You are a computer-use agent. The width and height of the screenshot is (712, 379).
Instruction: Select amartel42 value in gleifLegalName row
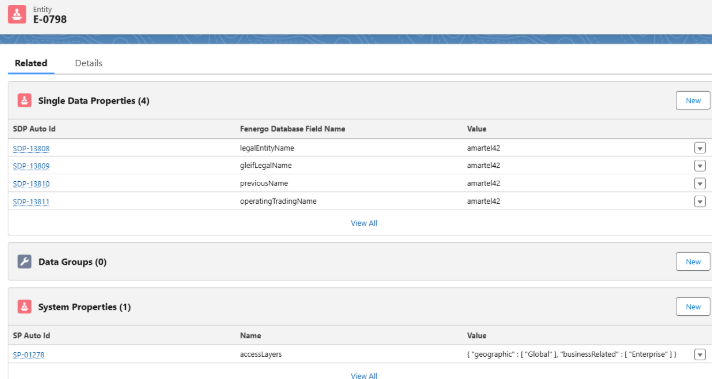(x=483, y=166)
